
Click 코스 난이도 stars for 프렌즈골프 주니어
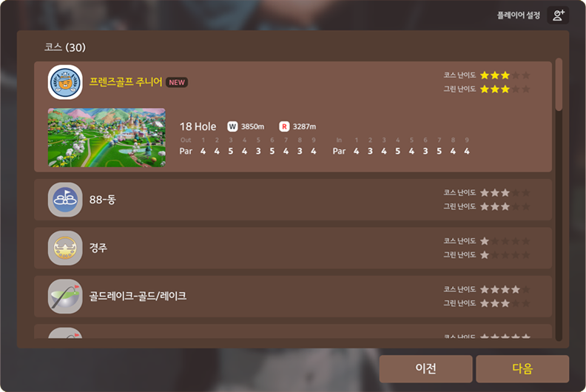(x=505, y=75)
